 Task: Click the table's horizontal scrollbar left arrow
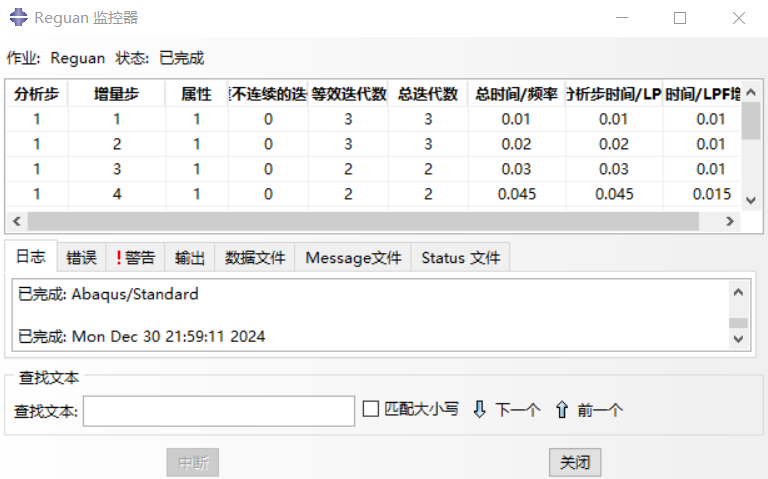[17, 221]
